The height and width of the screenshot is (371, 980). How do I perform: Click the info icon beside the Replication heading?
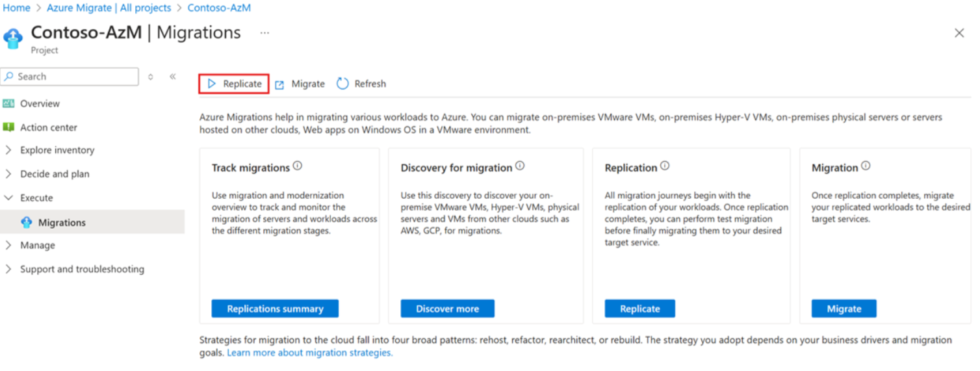(x=665, y=166)
